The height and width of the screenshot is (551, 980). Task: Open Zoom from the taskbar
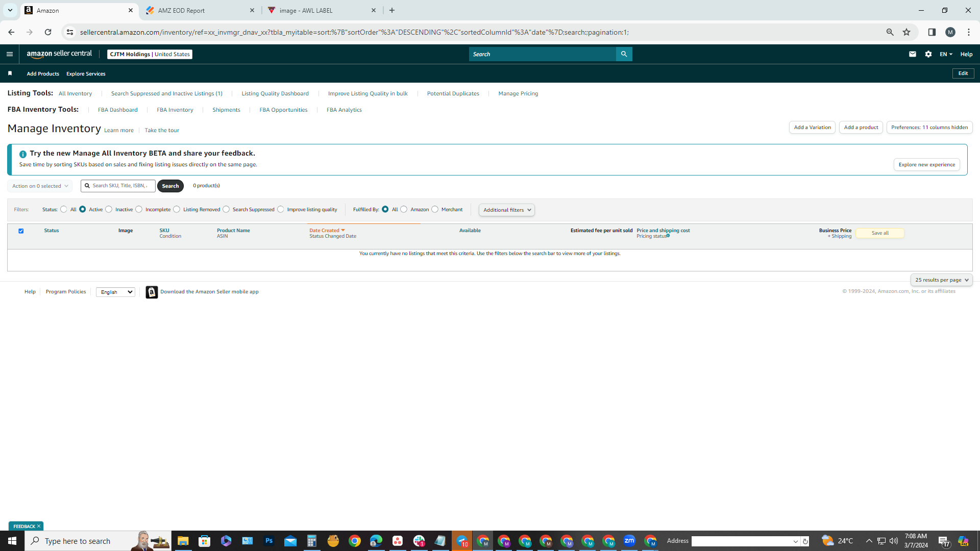coord(629,541)
